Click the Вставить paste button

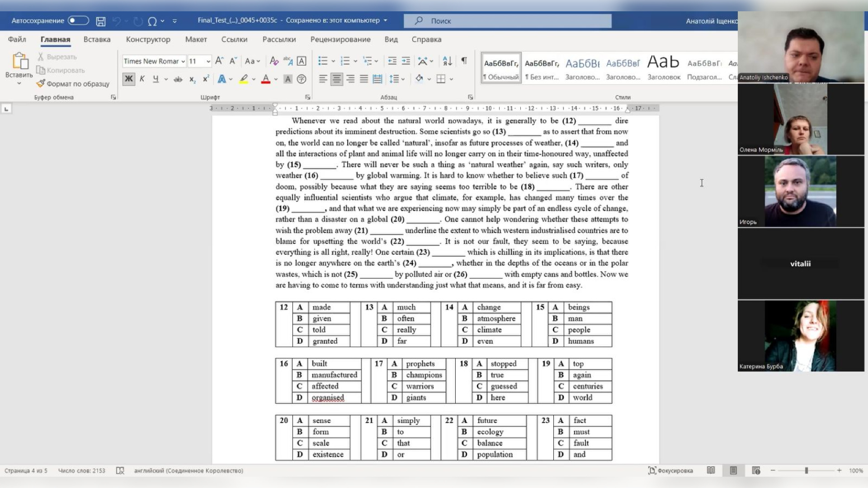click(x=19, y=63)
